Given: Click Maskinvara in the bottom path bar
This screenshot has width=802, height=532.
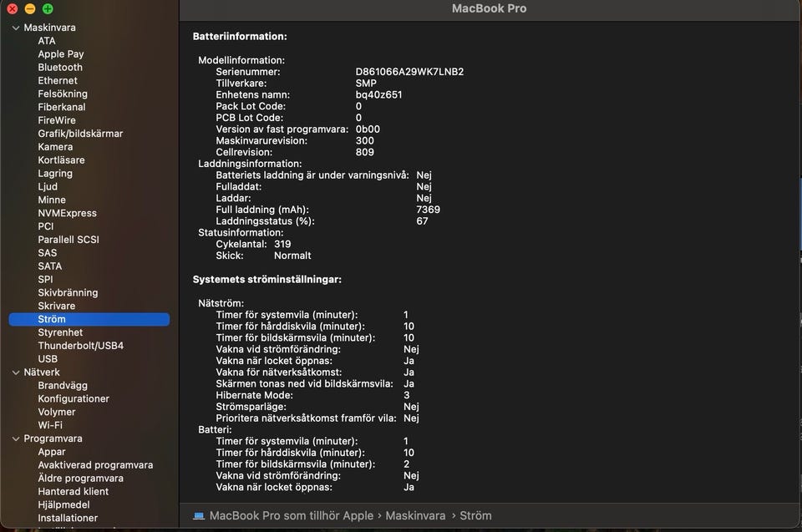Looking at the screenshot, I should 416,516.
